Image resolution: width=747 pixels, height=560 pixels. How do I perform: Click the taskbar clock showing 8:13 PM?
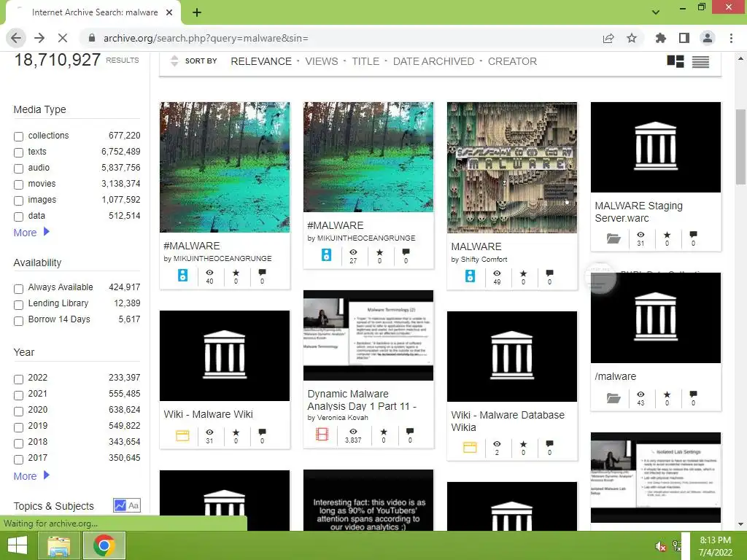point(715,545)
